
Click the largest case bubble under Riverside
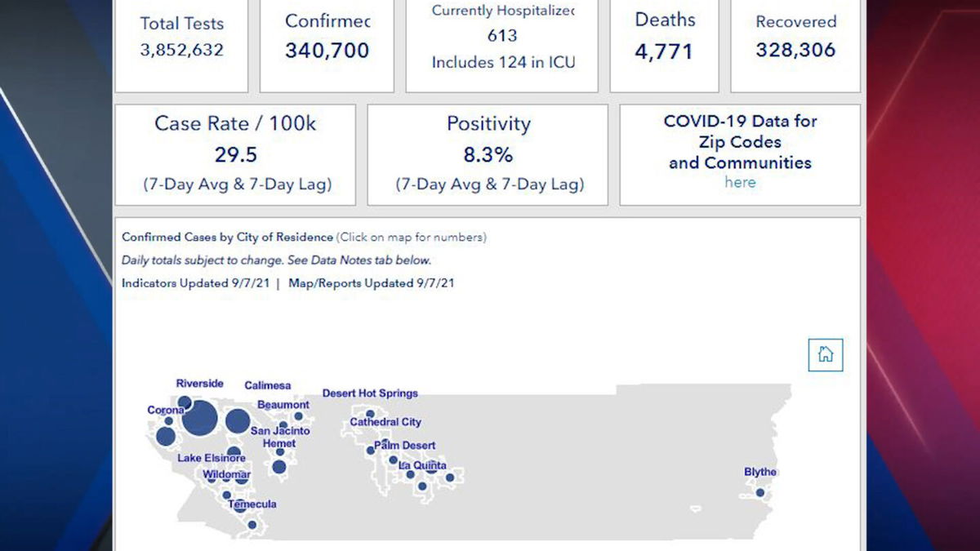(x=200, y=419)
